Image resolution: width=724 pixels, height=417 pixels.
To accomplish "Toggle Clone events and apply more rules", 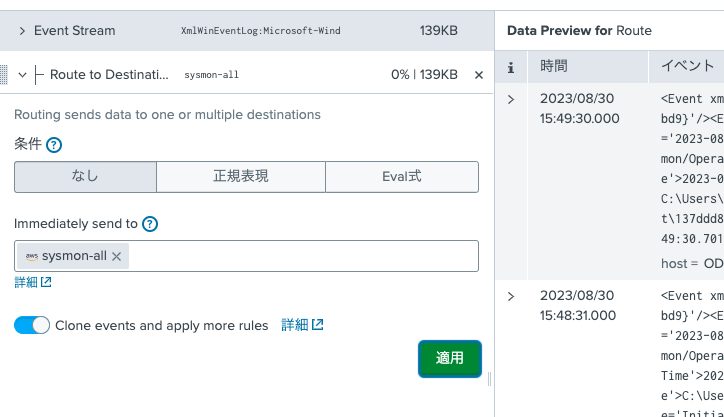I will [32, 325].
